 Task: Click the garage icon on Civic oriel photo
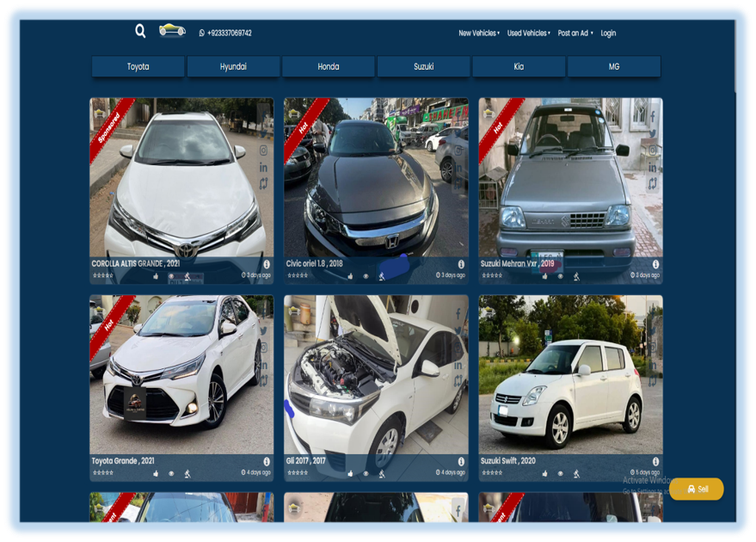(x=294, y=113)
